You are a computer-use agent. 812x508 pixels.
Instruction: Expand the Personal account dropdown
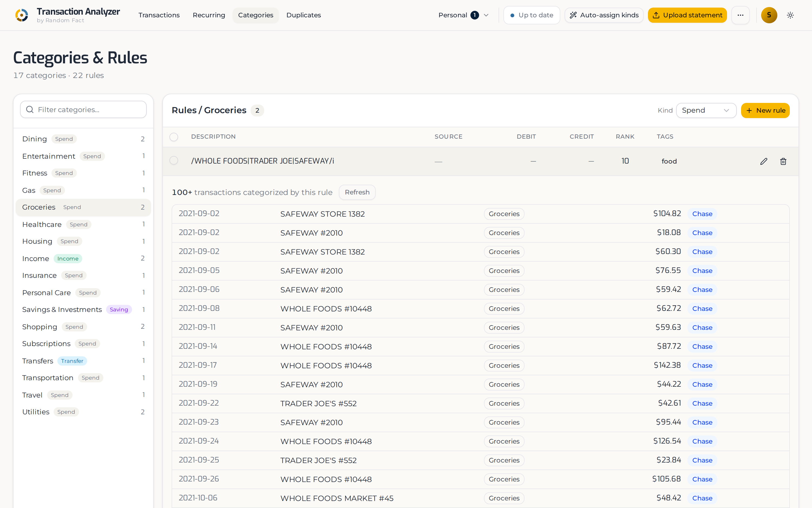point(463,15)
